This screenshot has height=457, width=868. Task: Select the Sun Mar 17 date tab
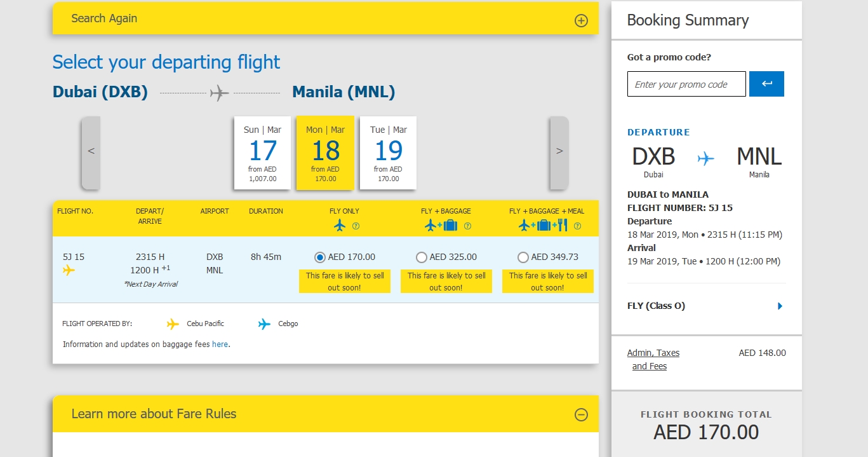tap(262, 153)
